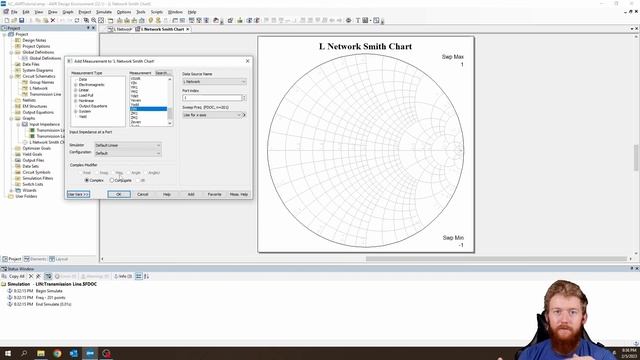Open the Configuration dropdown
The width and height of the screenshot is (640, 360).
point(128,153)
